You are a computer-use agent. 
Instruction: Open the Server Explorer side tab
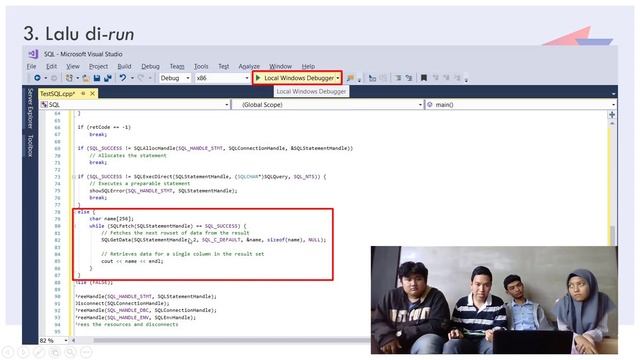pos(30,108)
